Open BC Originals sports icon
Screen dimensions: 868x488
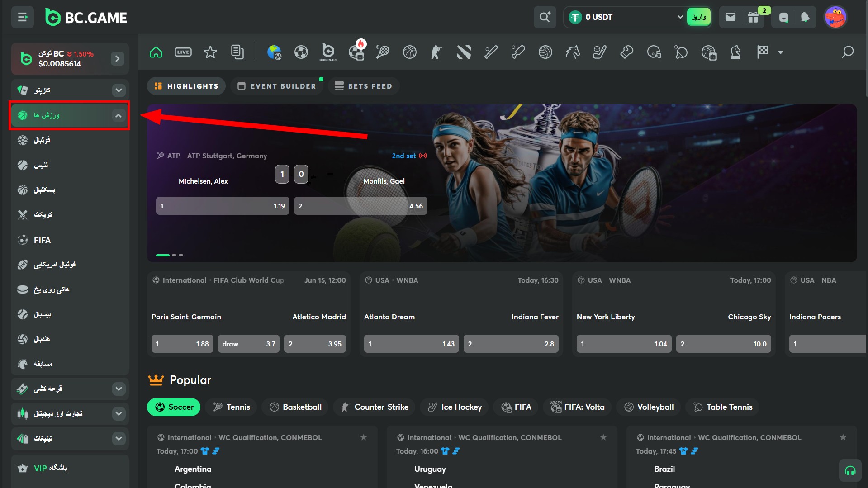click(x=328, y=52)
